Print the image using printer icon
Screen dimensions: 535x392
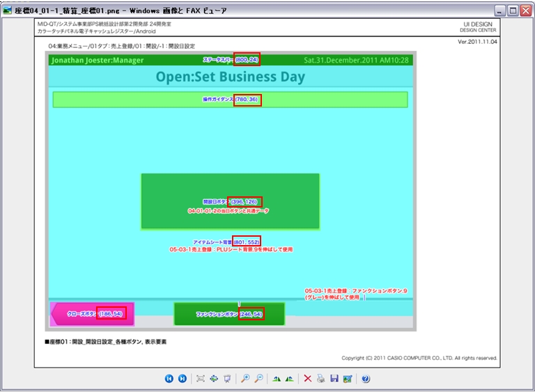(320, 378)
